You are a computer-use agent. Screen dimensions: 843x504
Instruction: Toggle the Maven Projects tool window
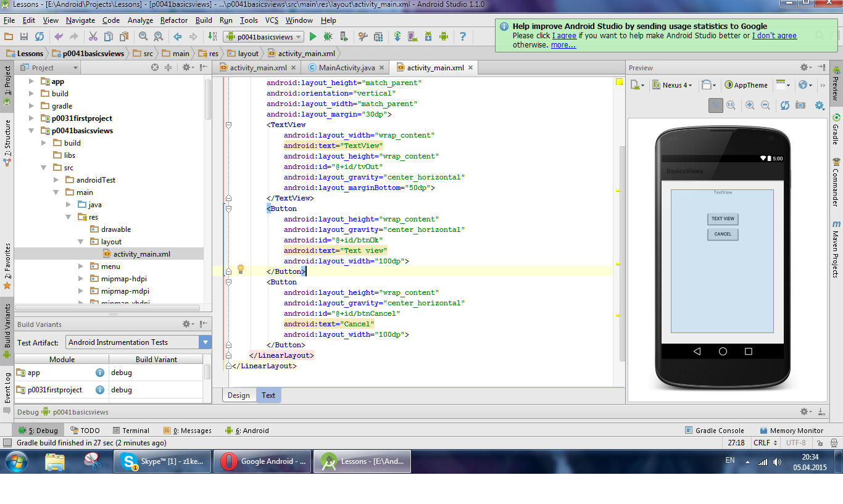tap(836, 249)
